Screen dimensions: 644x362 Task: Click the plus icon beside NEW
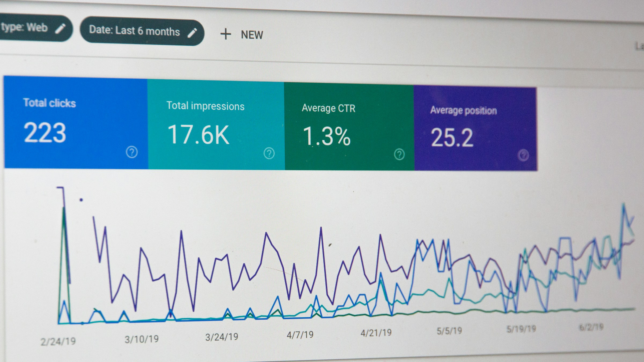(x=226, y=34)
